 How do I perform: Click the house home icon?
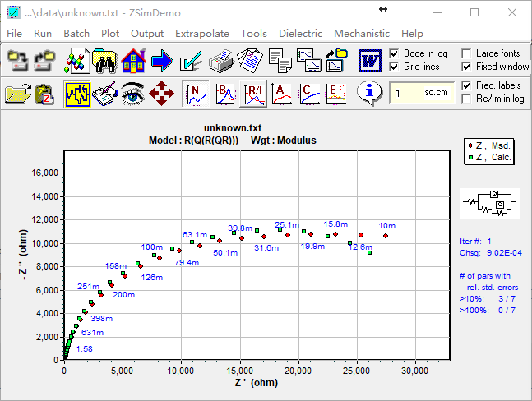(x=133, y=61)
